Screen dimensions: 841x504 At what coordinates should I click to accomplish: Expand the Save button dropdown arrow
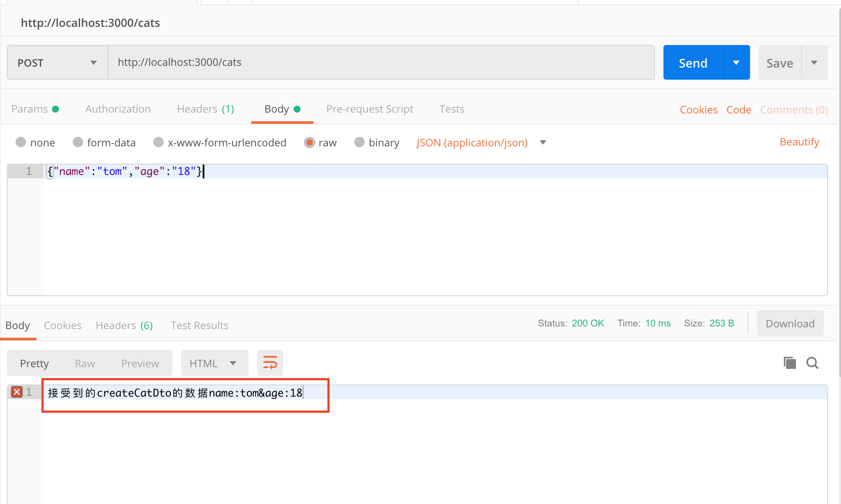[815, 63]
